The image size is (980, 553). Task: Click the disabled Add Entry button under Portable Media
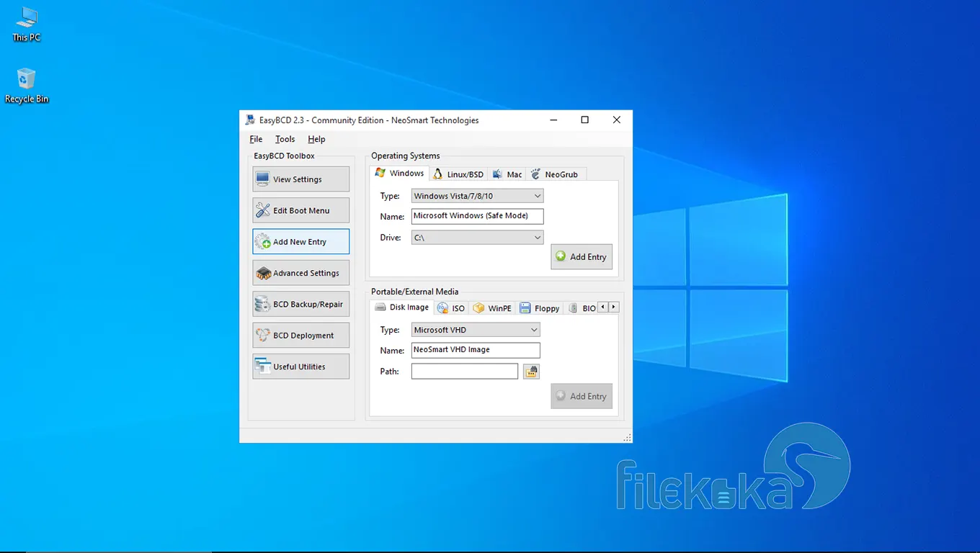click(582, 396)
